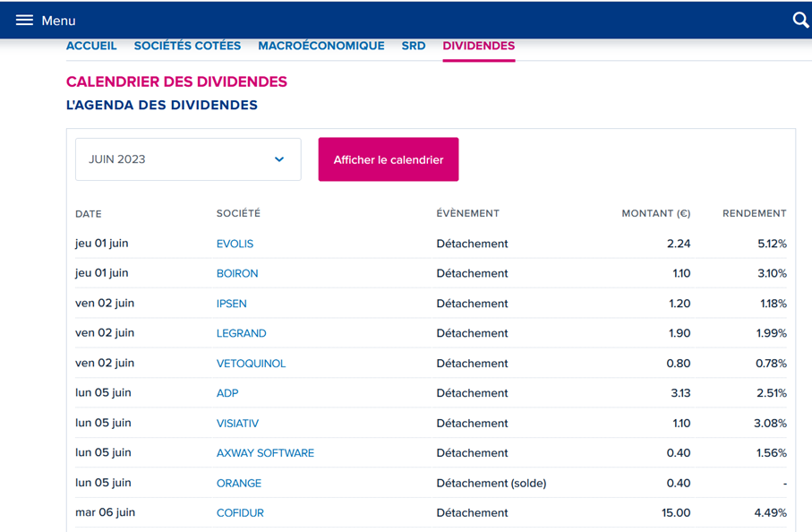Click the search magnifier icon
This screenshot has height=532, width=812.
pyautogui.click(x=800, y=21)
